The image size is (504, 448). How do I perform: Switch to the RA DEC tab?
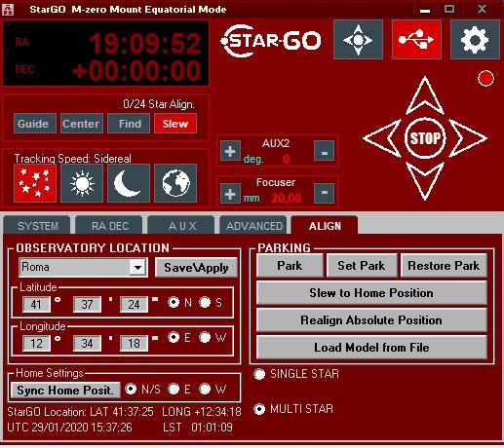click(x=109, y=225)
